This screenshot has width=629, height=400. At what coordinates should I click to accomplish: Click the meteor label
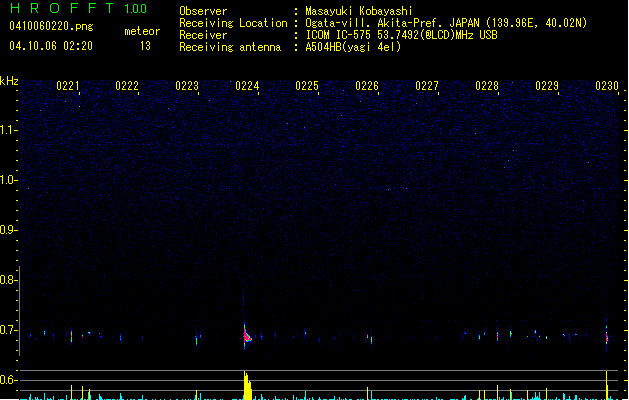[x=142, y=31]
